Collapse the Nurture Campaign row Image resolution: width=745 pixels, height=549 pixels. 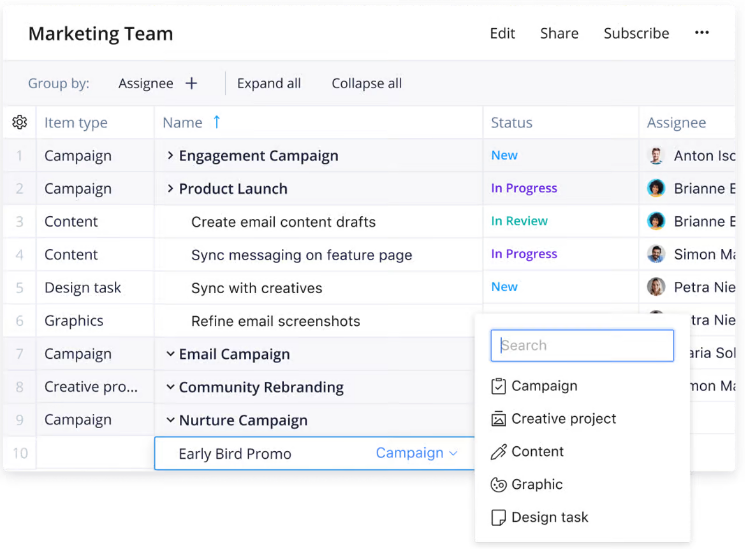[170, 420]
